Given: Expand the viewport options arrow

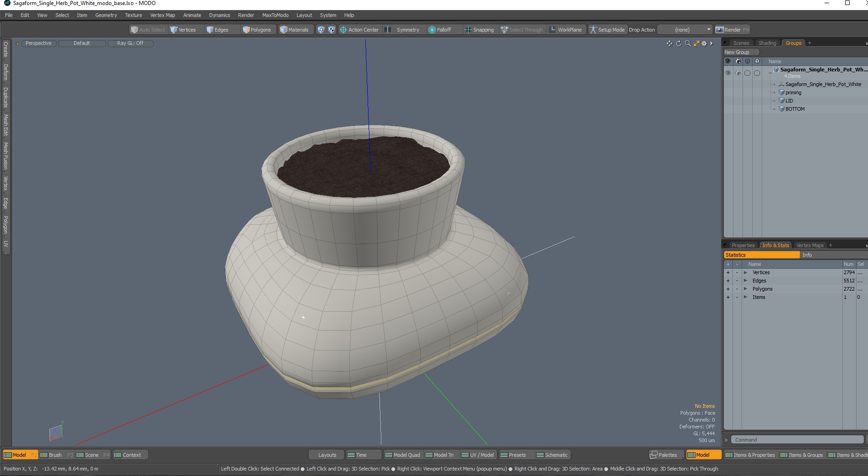Looking at the screenshot, I should pyautogui.click(x=711, y=43).
